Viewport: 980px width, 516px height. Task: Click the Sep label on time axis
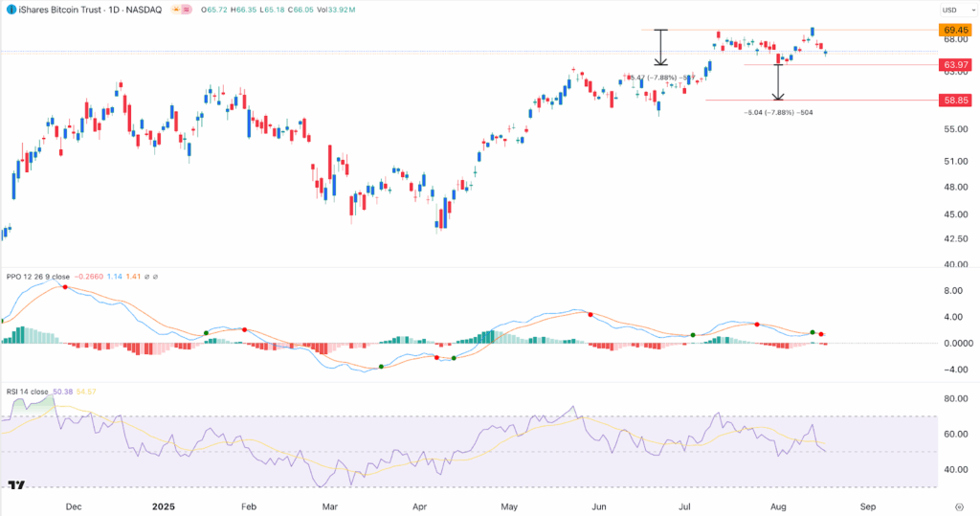(x=867, y=506)
